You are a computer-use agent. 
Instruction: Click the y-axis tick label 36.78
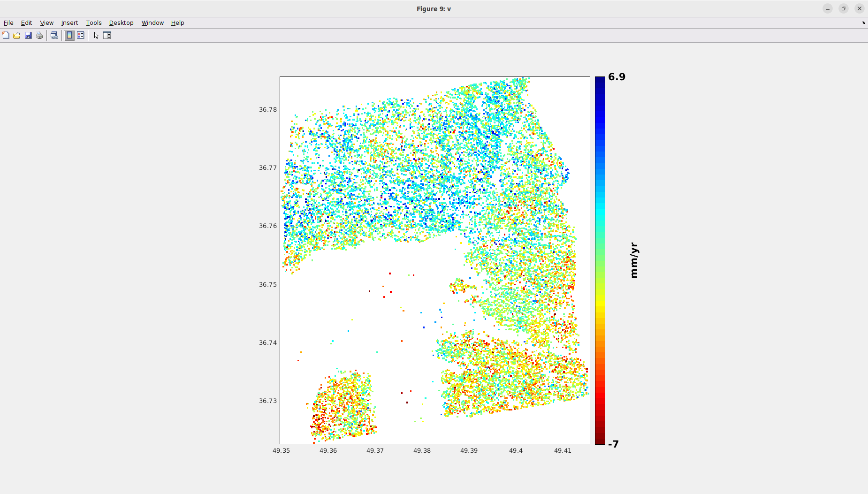(x=268, y=109)
